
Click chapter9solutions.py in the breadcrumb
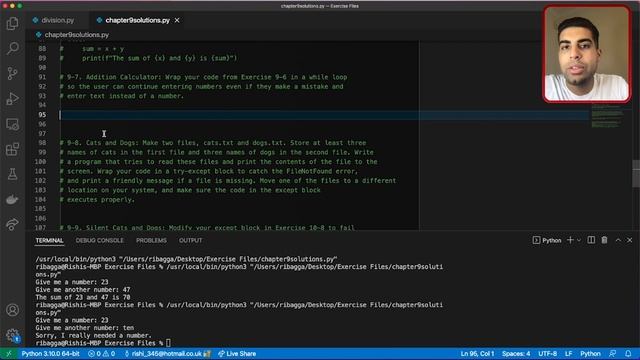coord(77,35)
